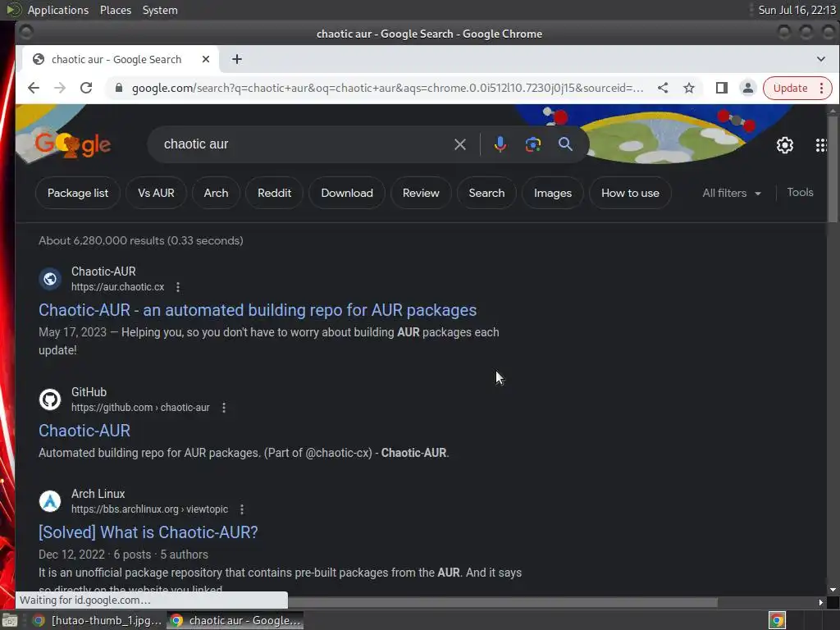Expand the tab search dropdown
This screenshot has width=840, height=630.
tap(820, 59)
